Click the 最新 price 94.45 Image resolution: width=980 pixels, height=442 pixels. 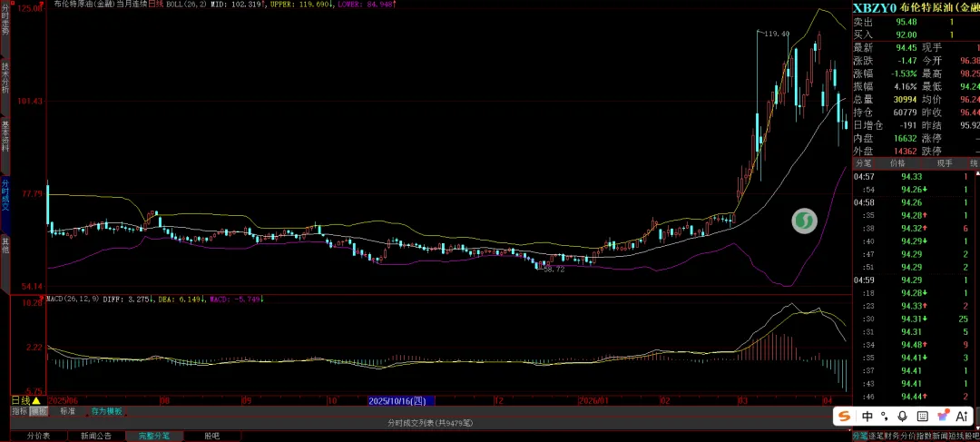point(906,48)
